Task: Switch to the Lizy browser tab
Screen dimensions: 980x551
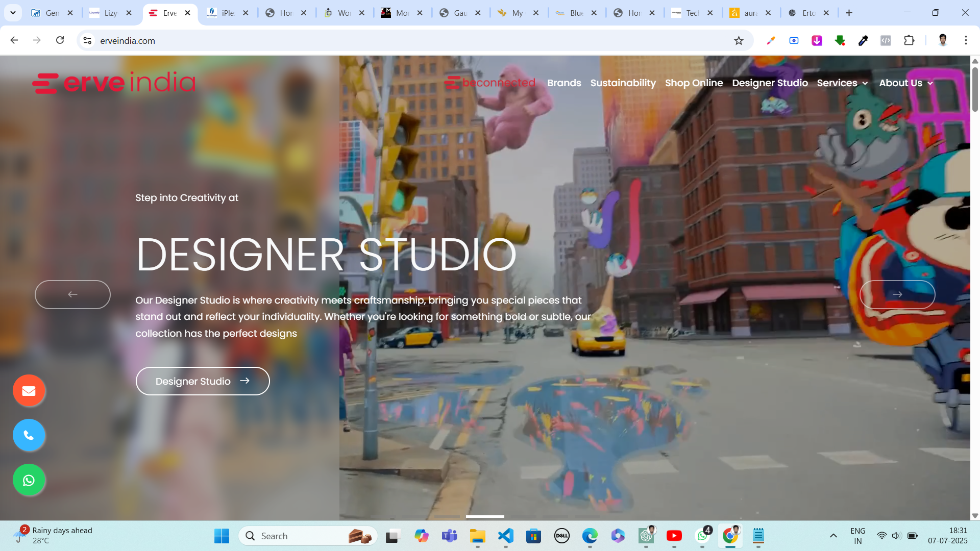Action: click(x=111, y=13)
